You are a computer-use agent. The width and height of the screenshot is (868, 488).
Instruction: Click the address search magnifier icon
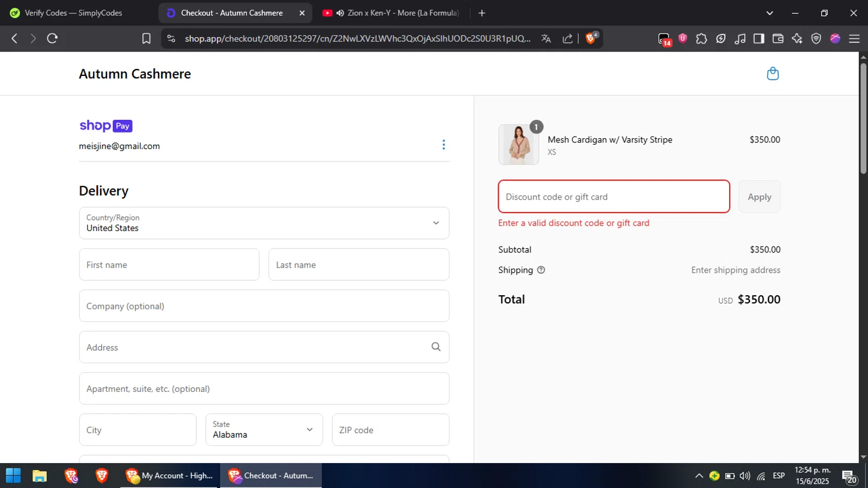coord(436,347)
